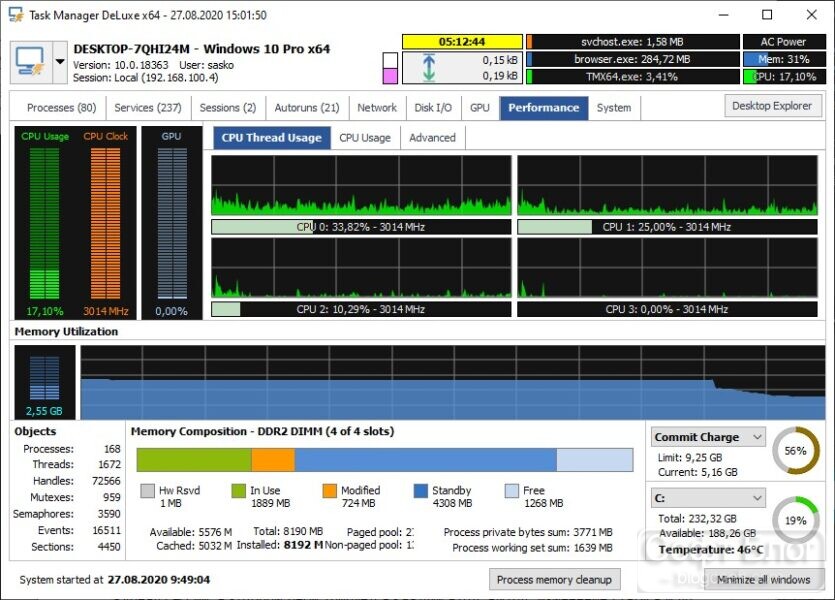Click the Task Manager DeLuxe title icon
Screen dimensions: 835x600
(16, 15)
